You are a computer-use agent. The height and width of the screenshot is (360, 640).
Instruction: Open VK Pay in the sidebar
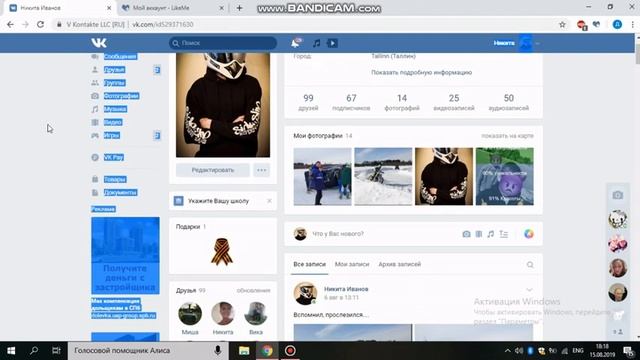coord(113,157)
